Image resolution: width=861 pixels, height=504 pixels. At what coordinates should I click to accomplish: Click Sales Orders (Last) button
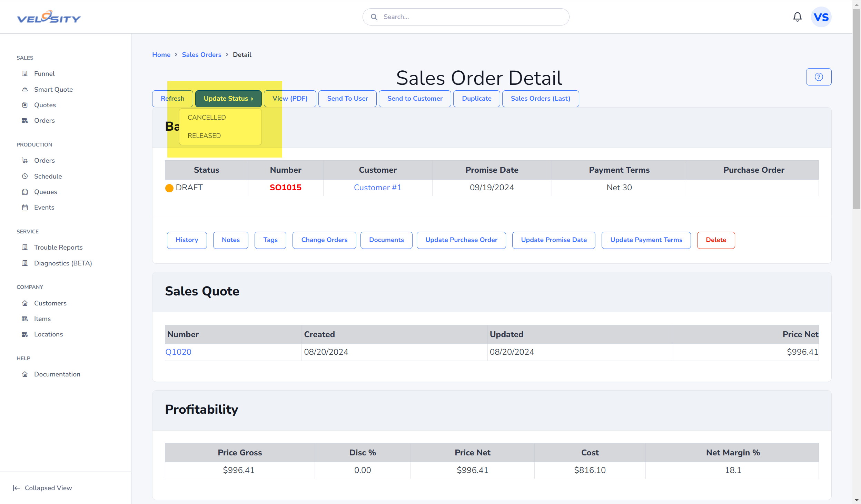tap(540, 99)
